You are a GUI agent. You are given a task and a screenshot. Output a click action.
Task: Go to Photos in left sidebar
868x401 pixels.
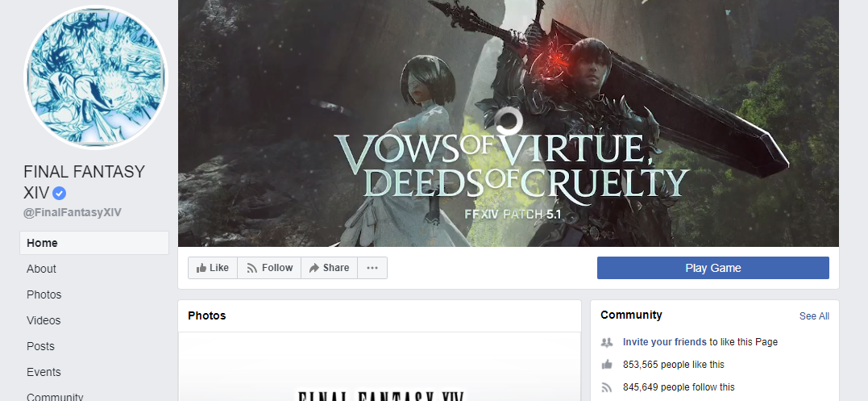click(x=44, y=294)
